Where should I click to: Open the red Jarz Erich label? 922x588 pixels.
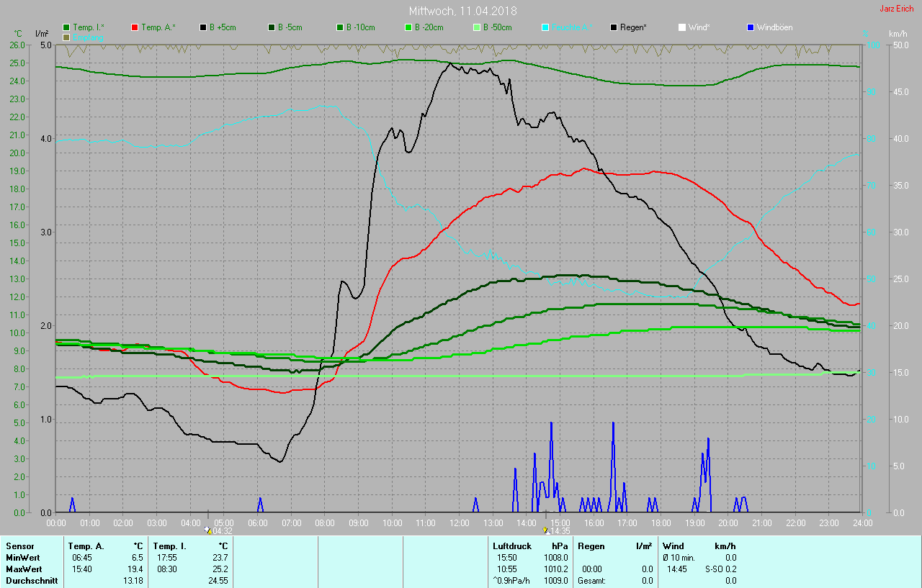tap(897, 9)
